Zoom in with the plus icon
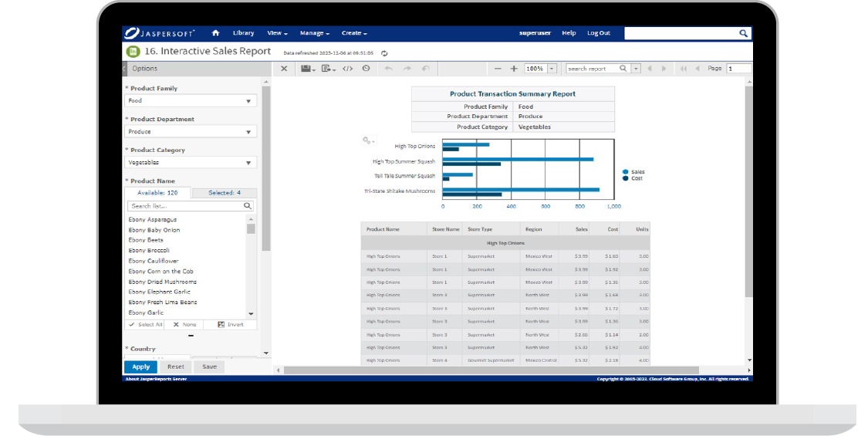The image size is (868, 436). (x=514, y=69)
